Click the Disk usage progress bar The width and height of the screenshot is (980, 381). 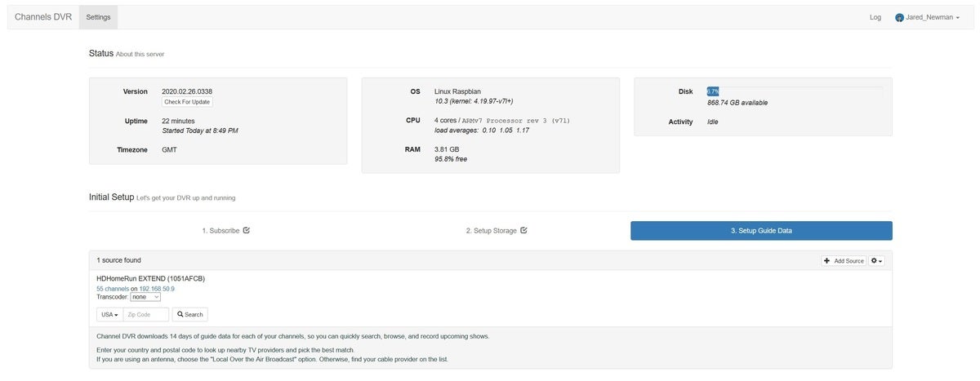(795, 91)
